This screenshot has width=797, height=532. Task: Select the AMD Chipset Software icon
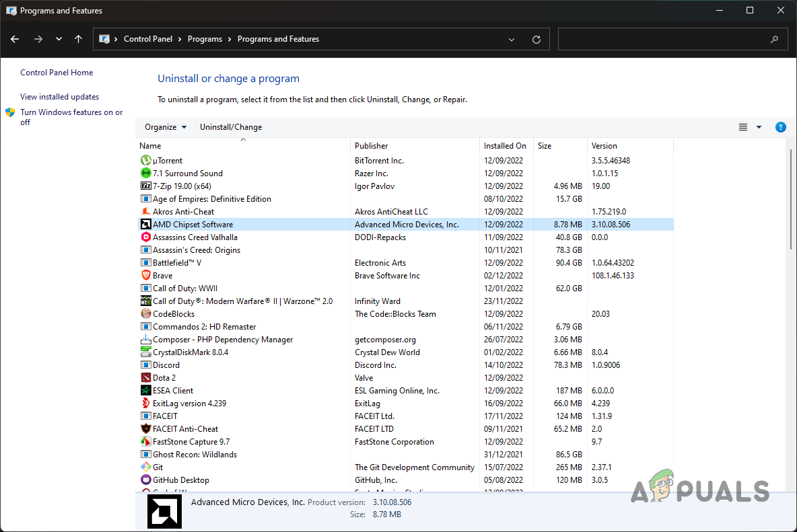pos(145,224)
